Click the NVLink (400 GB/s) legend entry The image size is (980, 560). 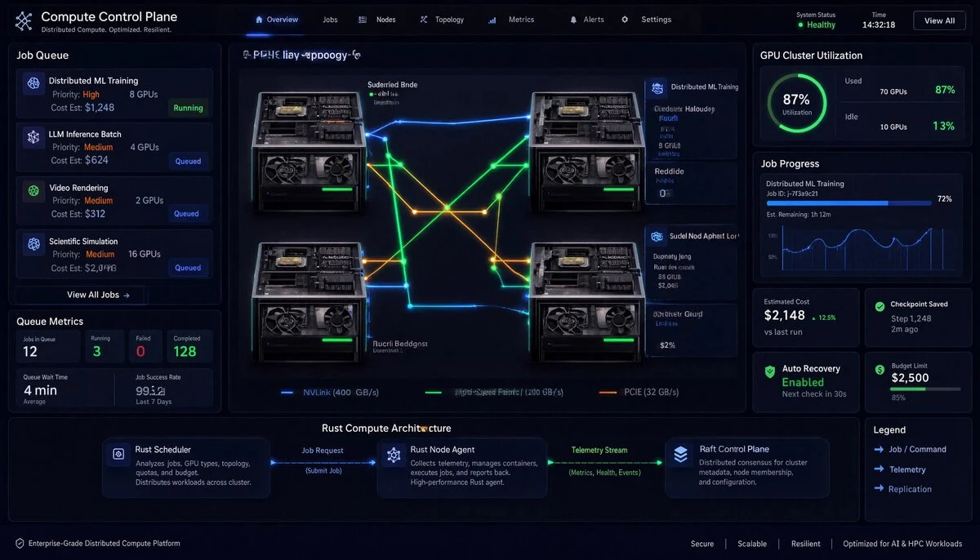pyautogui.click(x=329, y=393)
